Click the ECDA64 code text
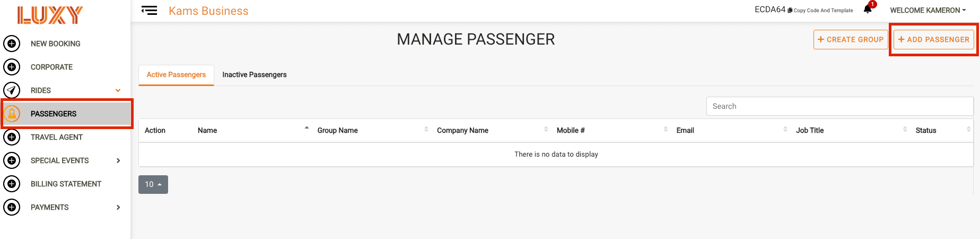This screenshot has width=980, height=239. pos(770,10)
